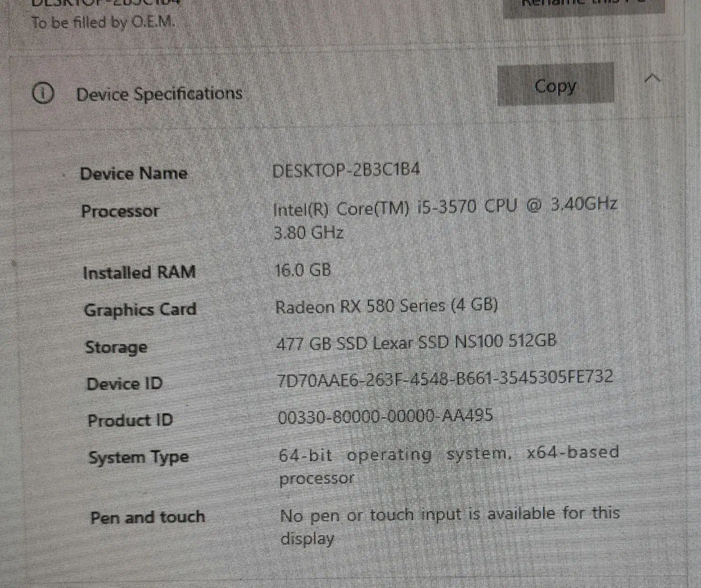The width and height of the screenshot is (701, 588).
Task: Click the Device ID value text
Action: [x=444, y=378]
